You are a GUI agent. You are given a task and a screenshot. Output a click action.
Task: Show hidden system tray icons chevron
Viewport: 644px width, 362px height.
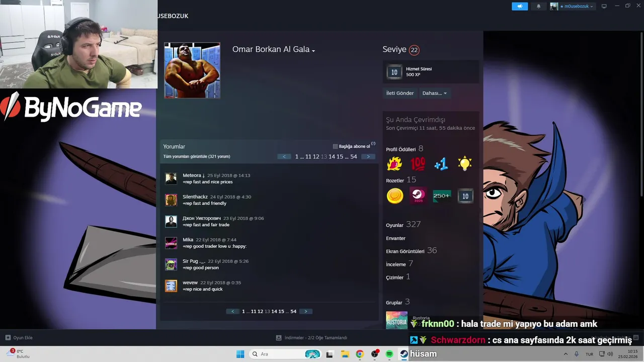click(566, 354)
